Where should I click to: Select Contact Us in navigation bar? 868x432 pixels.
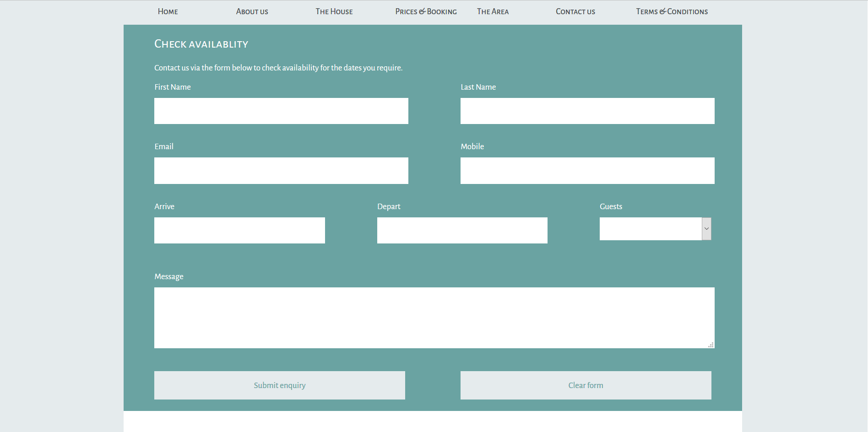click(575, 11)
